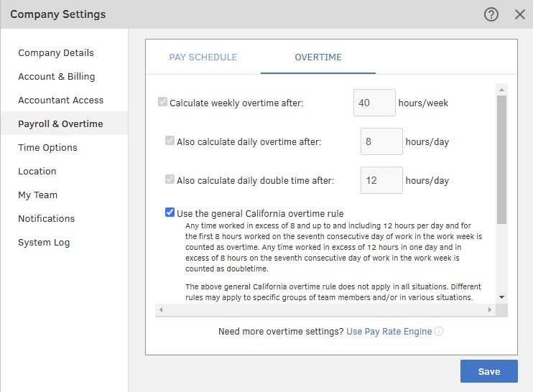
Task: Open the help question mark icon
Action: tap(491, 14)
